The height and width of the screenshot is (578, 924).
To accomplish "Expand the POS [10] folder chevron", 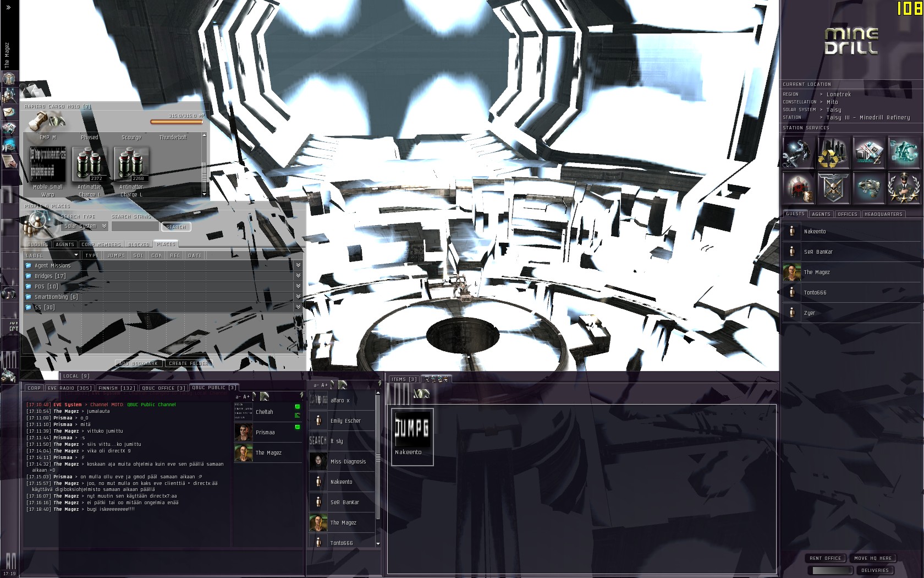I will (x=298, y=286).
